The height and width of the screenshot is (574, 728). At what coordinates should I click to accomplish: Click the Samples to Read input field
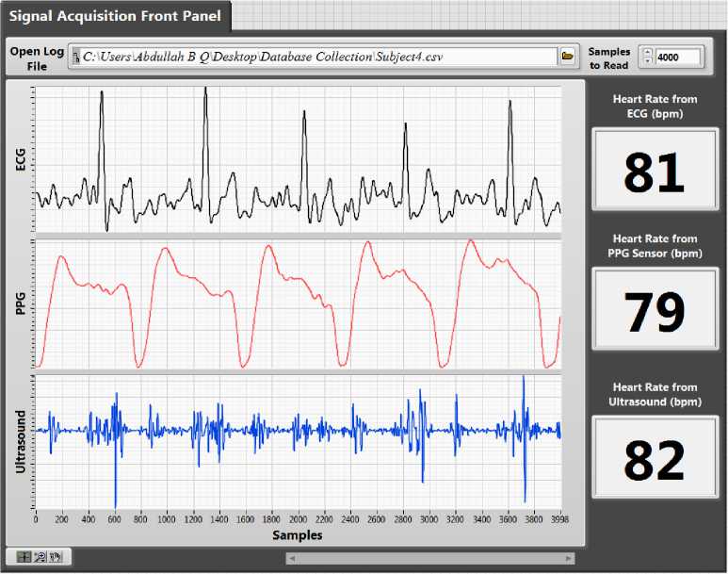pos(677,57)
